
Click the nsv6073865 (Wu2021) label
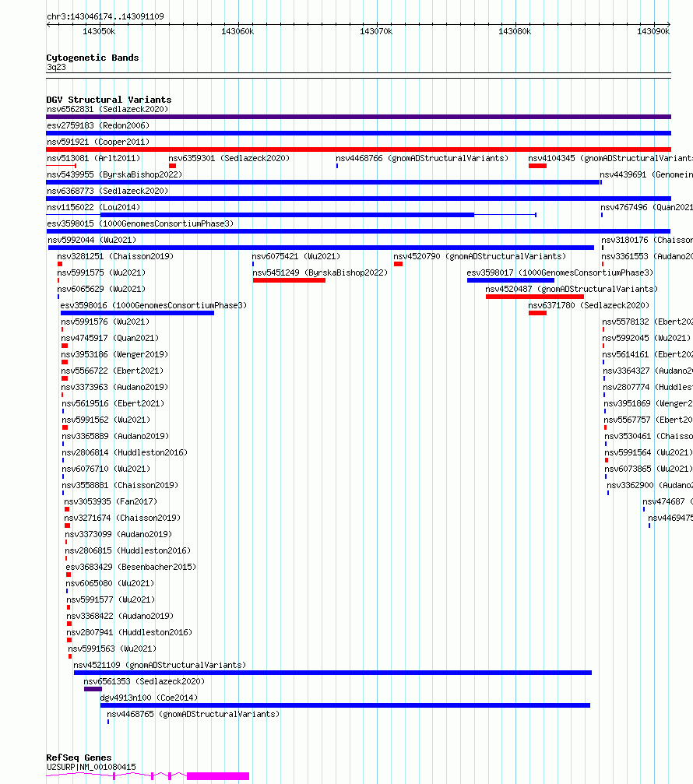click(649, 469)
